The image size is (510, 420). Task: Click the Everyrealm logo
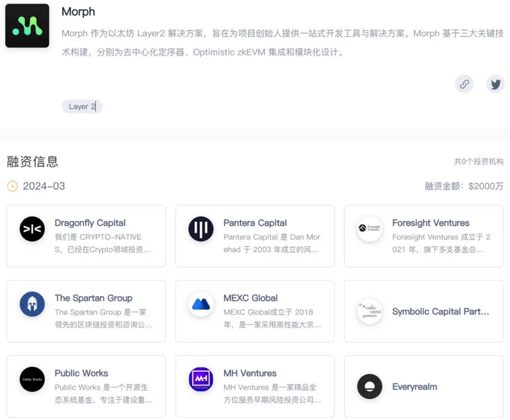[x=370, y=386]
